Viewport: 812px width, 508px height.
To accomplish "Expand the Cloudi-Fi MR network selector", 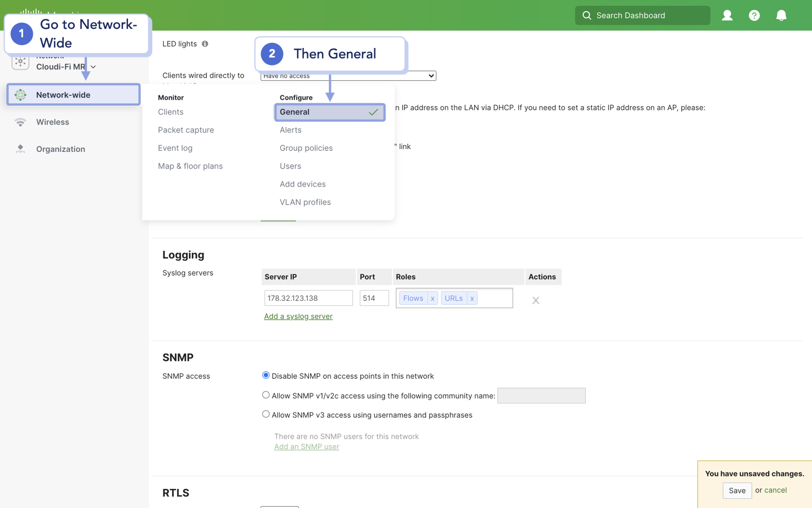I will tap(93, 66).
